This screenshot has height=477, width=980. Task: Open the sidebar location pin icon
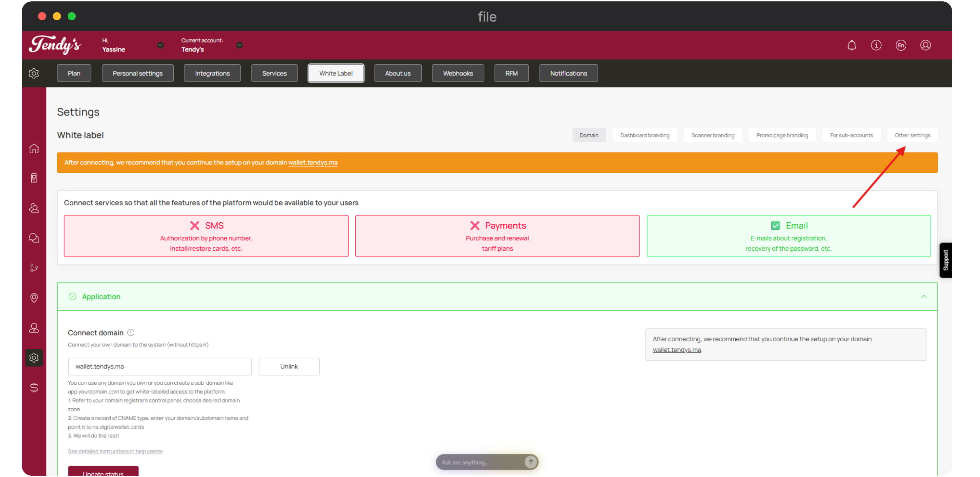click(x=34, y=298)
